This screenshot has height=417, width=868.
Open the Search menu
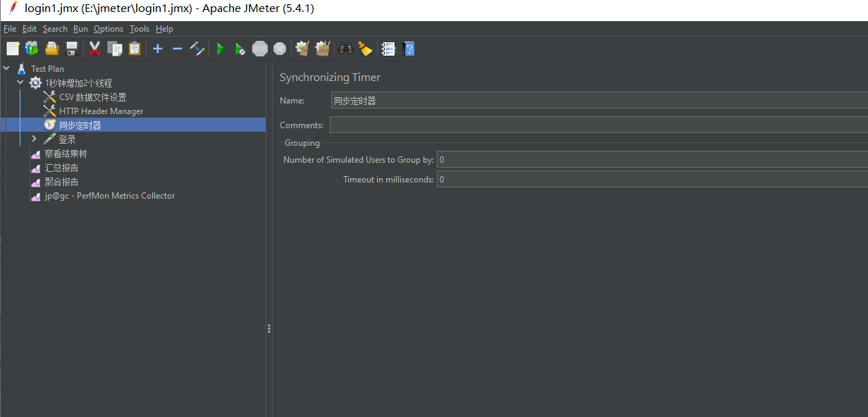pyautogui.click(x=55, y=29)
